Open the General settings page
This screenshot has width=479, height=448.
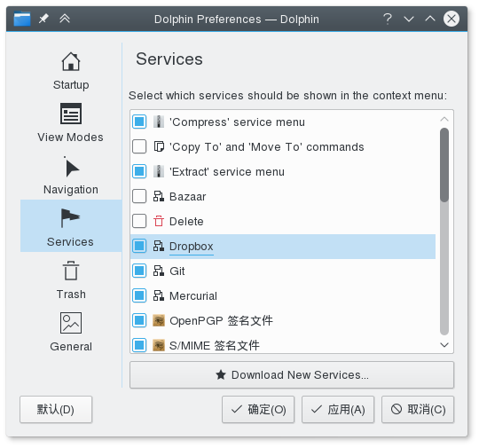(71, 332)
